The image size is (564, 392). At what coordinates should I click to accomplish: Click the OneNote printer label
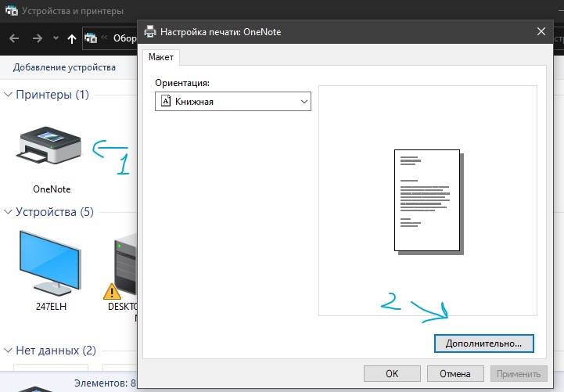coord(52,189)
